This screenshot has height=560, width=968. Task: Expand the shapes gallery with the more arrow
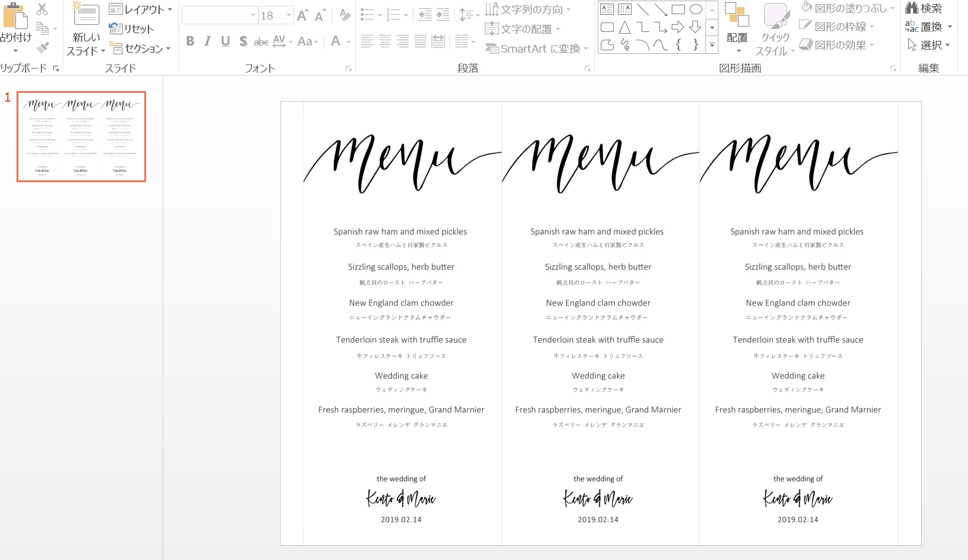point(712,44)
